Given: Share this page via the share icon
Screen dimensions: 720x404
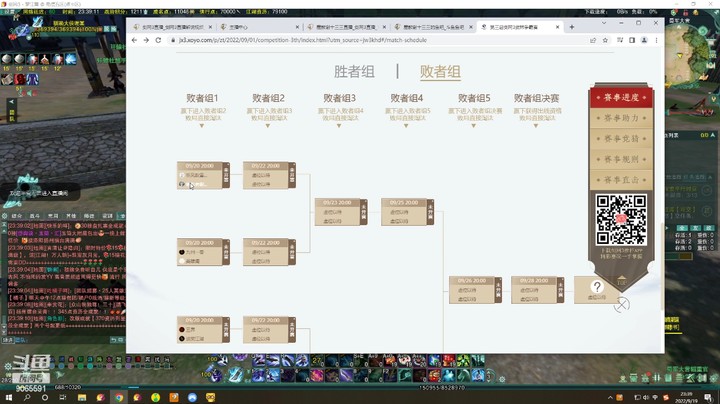Looking at the screenshot, I should 593,40.
